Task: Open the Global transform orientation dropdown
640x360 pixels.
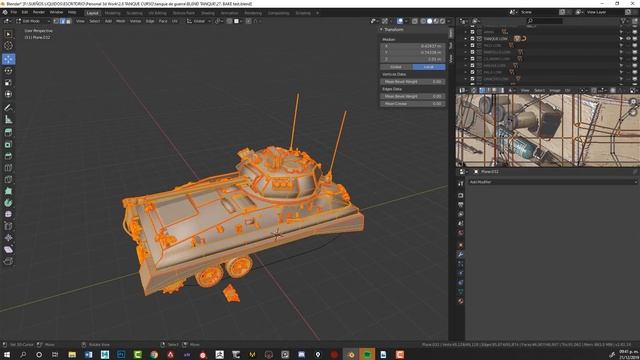Action: point(199,21)
